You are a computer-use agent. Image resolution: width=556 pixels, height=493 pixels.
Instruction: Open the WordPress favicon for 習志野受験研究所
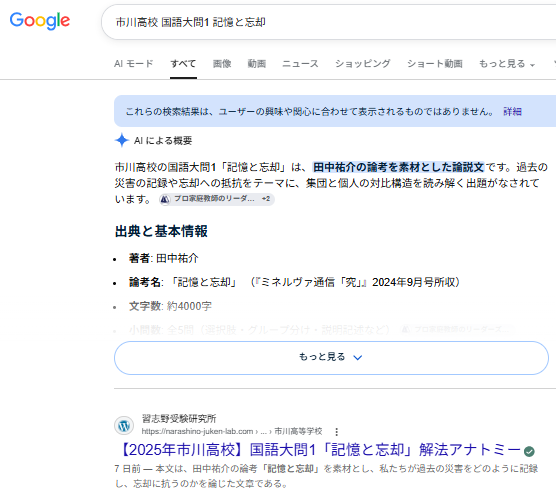click(124, 425)
